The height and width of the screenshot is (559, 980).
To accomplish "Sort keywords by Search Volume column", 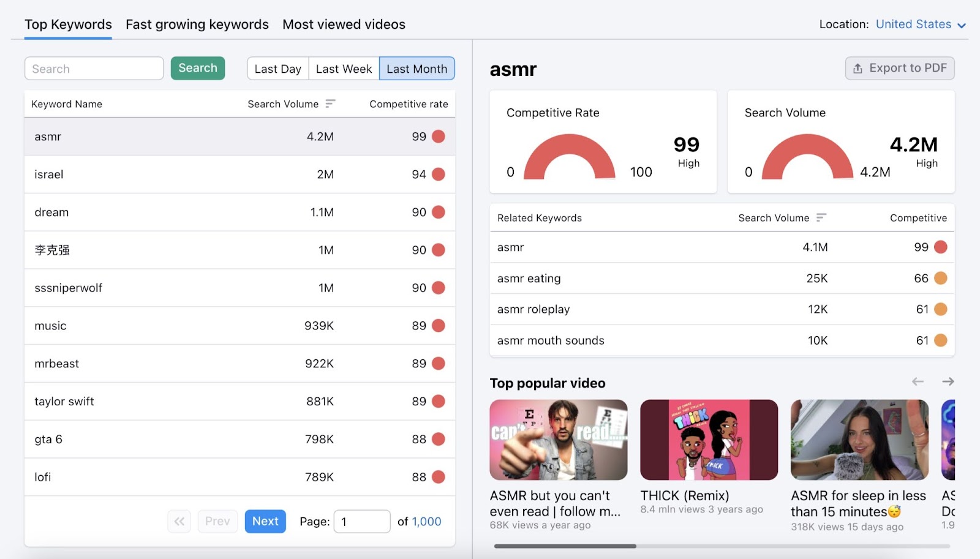I will click(x=330, y=103).
